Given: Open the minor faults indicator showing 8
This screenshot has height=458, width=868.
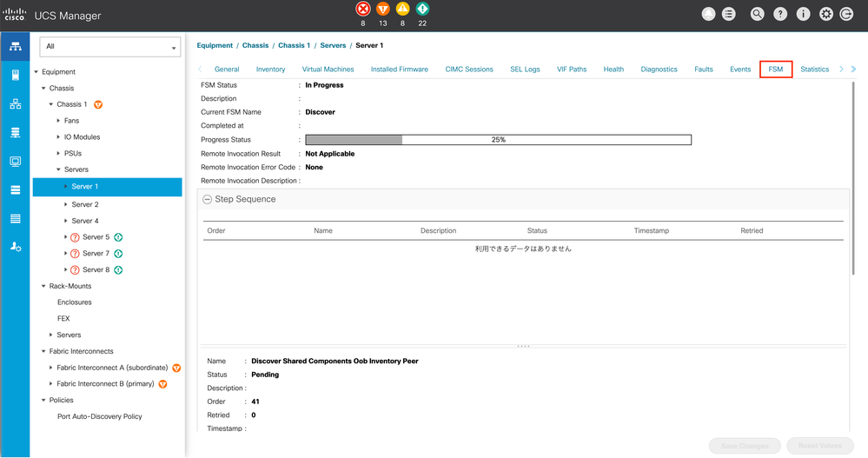Looking at the screenshot, I should coord(402,9).
